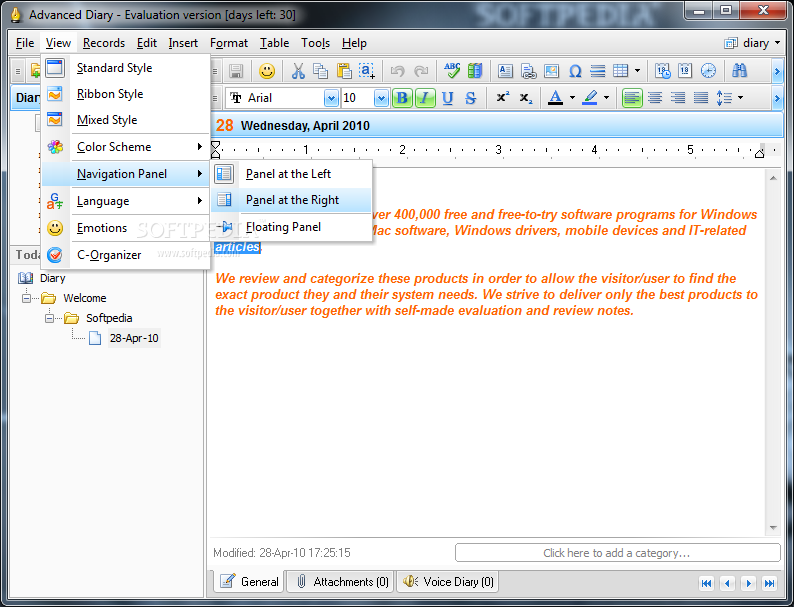Viewport: 794px width, 607px height.
Task: Collapse the Softpedia folder in tree
Action: point(49,318)
